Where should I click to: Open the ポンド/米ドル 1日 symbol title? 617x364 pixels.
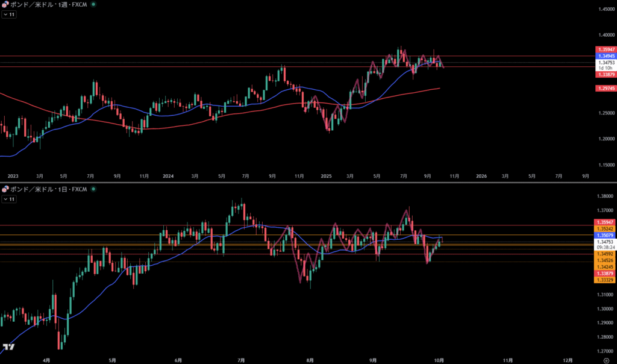pyautogui.click(x=48, y=189)
